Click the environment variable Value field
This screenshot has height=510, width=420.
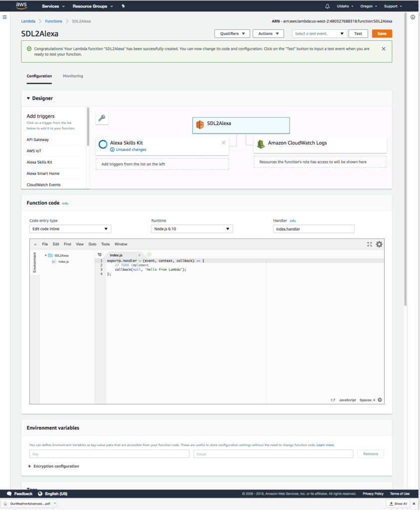[274, 454]
